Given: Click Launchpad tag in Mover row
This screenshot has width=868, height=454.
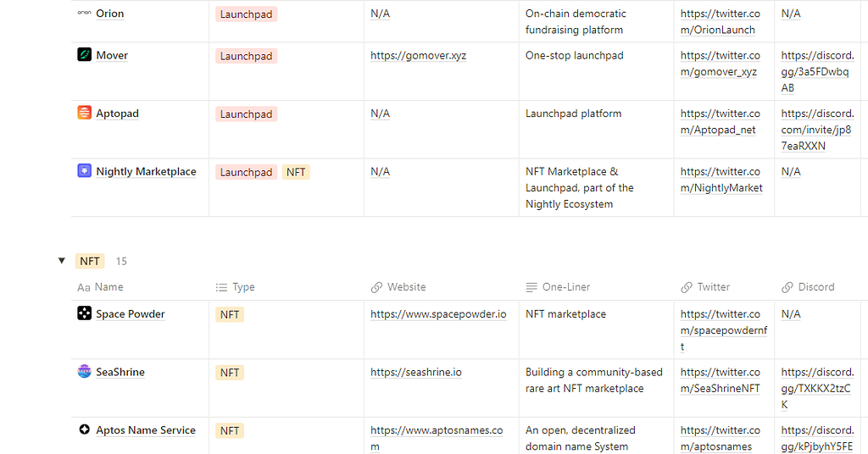Looking at the screenshot, I should pyautogui.click(x=246, y=56).
